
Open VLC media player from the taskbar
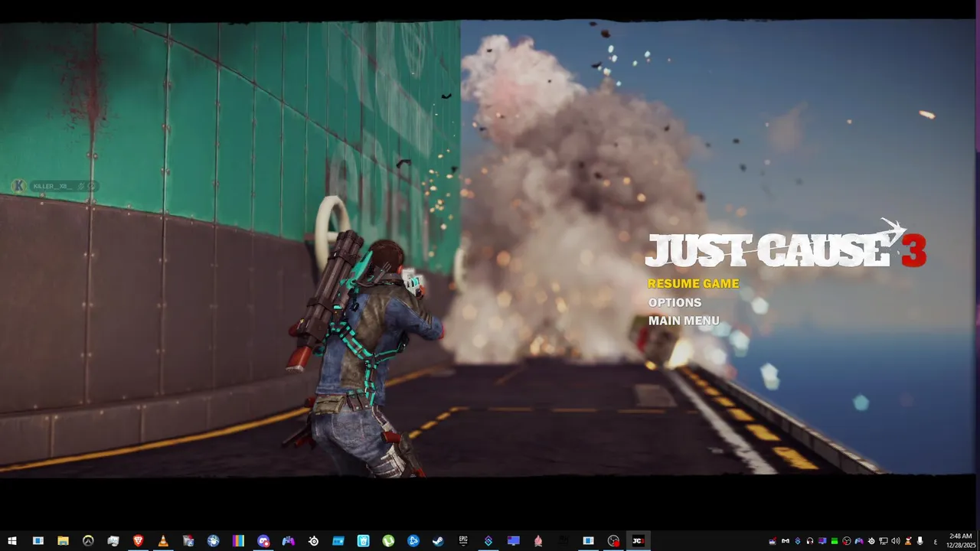(163, 540)
